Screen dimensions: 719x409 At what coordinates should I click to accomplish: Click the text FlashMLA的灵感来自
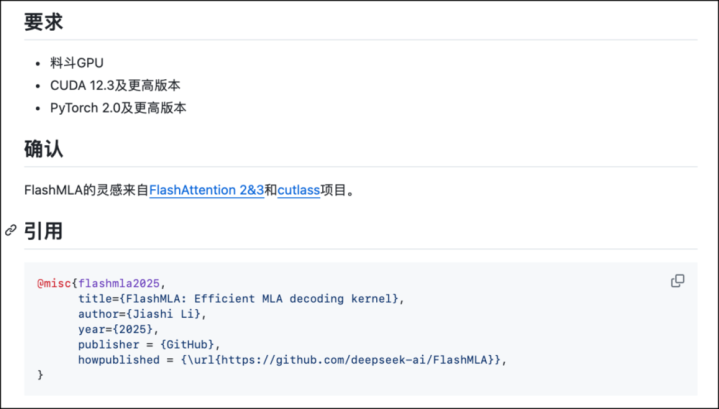(86, 190)
